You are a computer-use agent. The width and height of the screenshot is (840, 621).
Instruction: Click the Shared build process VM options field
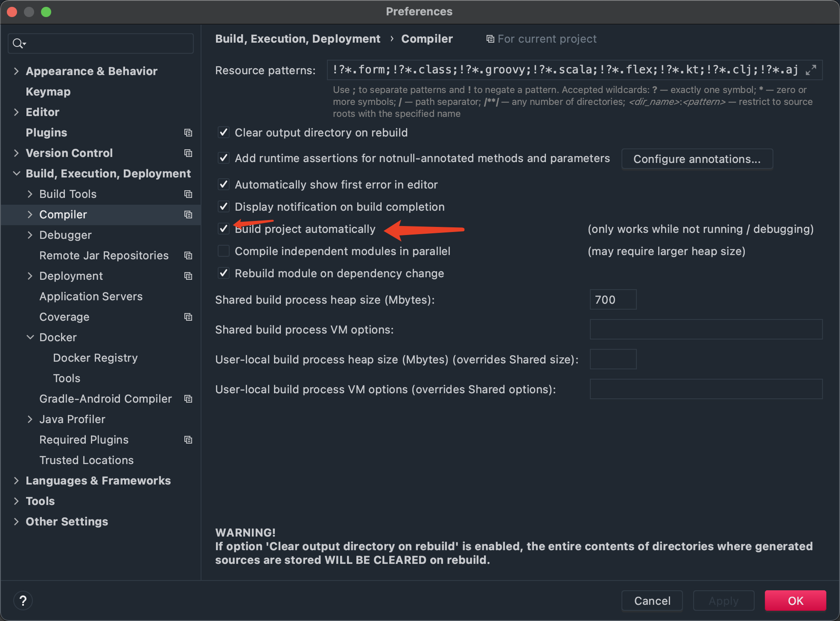click(706, 330)
